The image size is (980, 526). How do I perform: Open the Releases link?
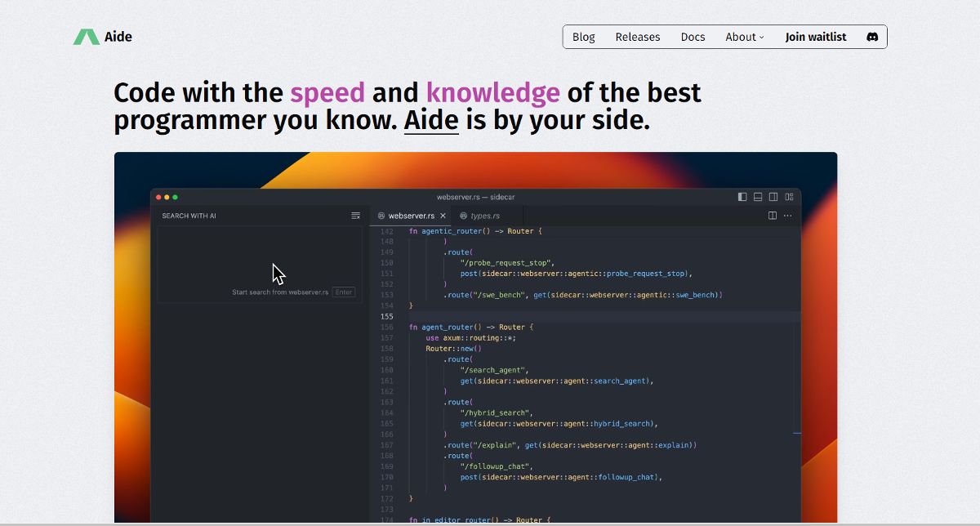click(x=638, y=36)
